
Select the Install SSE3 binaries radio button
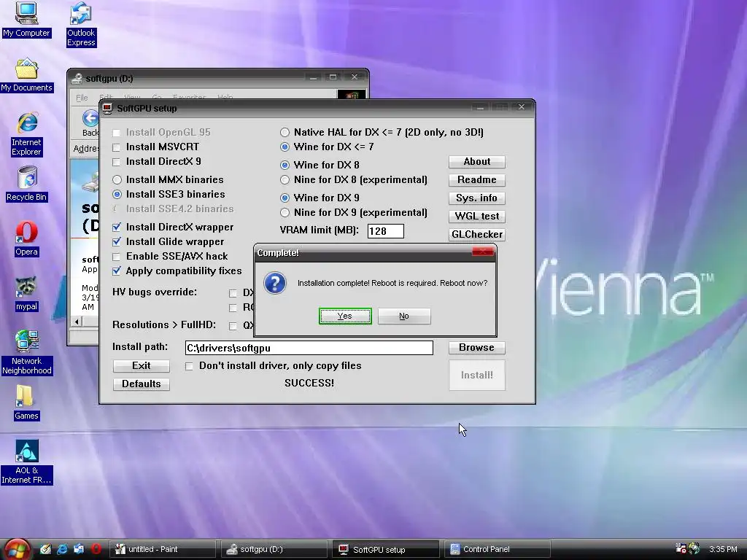(x=117, y=194)
